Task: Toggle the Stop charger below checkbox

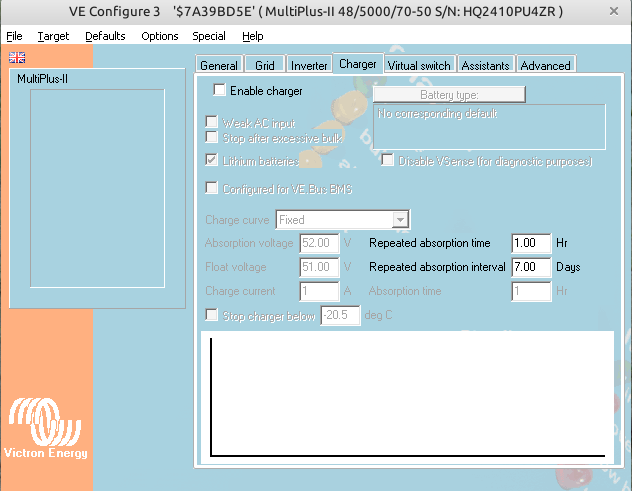Action: pyautogui.click(x=212, y=315)
